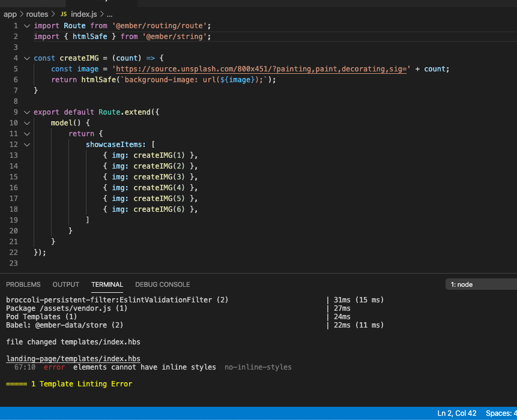Collapse the Route.extend block on line 9
This screenshot has height=420, width=517.
[26, 112]
